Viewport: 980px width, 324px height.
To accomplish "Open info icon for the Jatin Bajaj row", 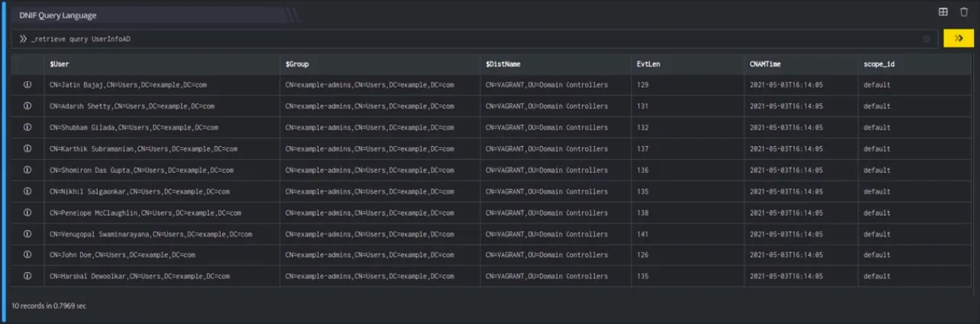I will [27, 85].
